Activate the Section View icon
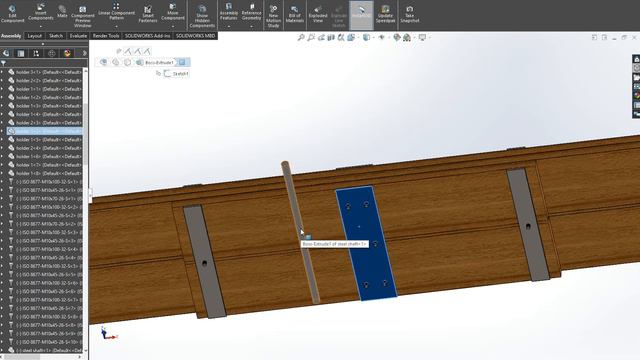The width and height of the screenshot is (640, 360). 331,38
